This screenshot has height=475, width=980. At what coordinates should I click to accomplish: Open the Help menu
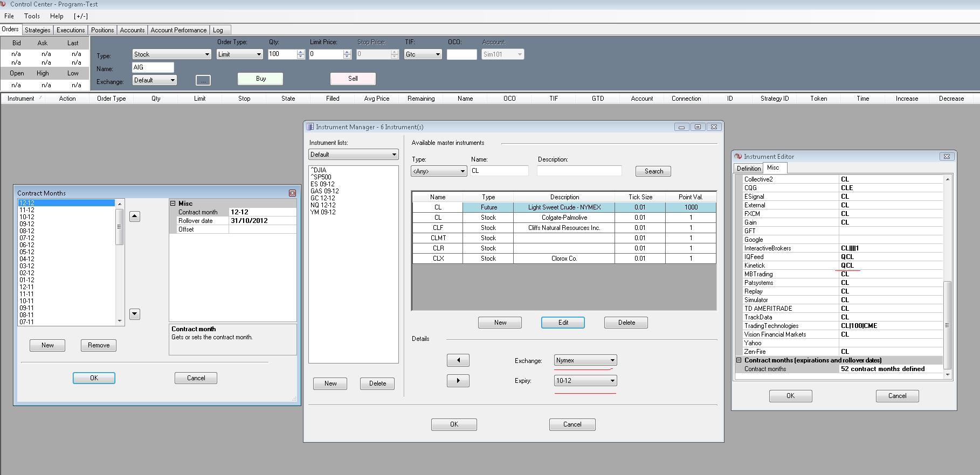click(57, 16)
